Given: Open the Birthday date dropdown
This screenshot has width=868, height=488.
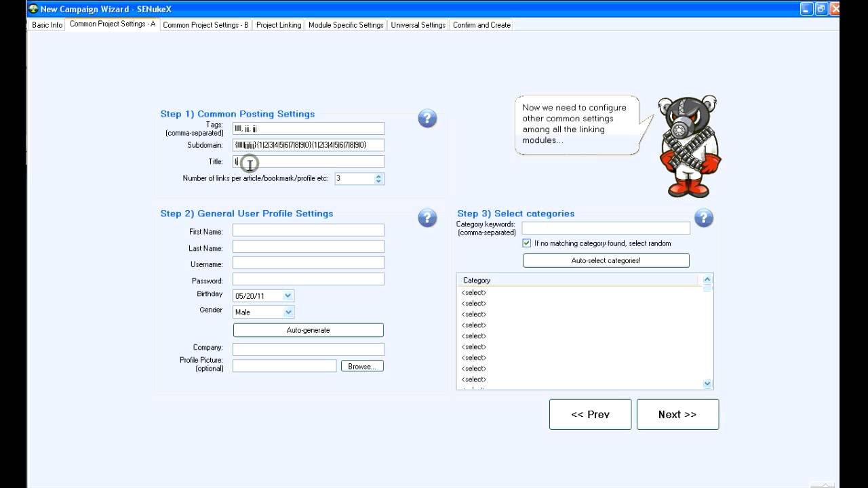Looking at the screenshot, I should [x=288, y=296].
